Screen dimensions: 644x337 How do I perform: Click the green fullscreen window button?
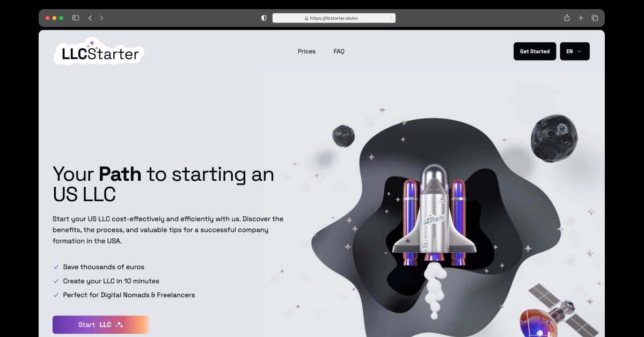point(61,18)
